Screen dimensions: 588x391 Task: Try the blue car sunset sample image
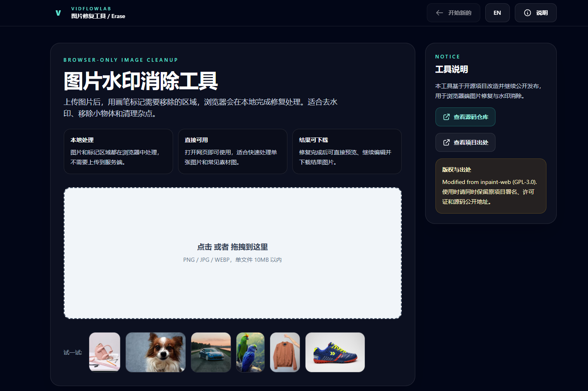point(211,352)
